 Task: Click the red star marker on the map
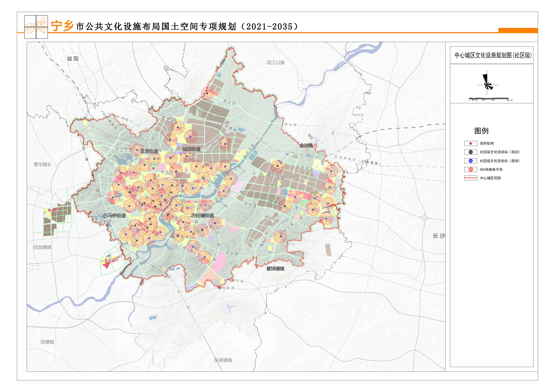tap(153, 168)
